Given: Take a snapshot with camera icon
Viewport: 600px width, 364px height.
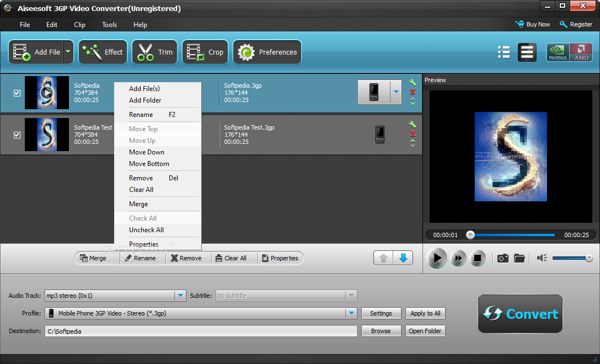Looking at the screenshot, I should 502,258.
